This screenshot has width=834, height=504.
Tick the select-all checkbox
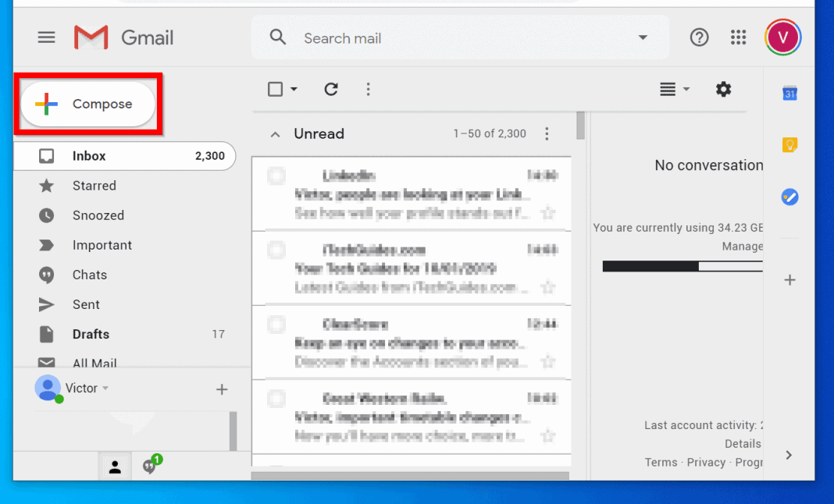tap(275, 89)
